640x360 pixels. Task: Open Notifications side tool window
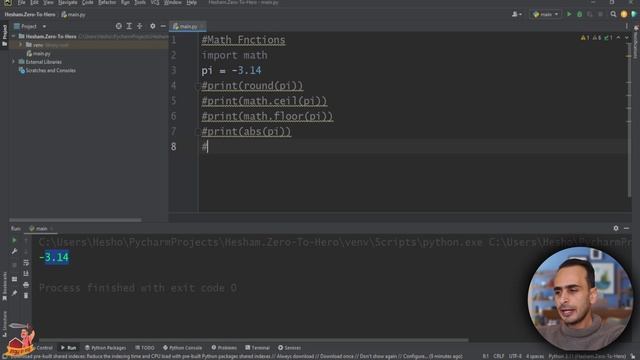tap(636, 42)
